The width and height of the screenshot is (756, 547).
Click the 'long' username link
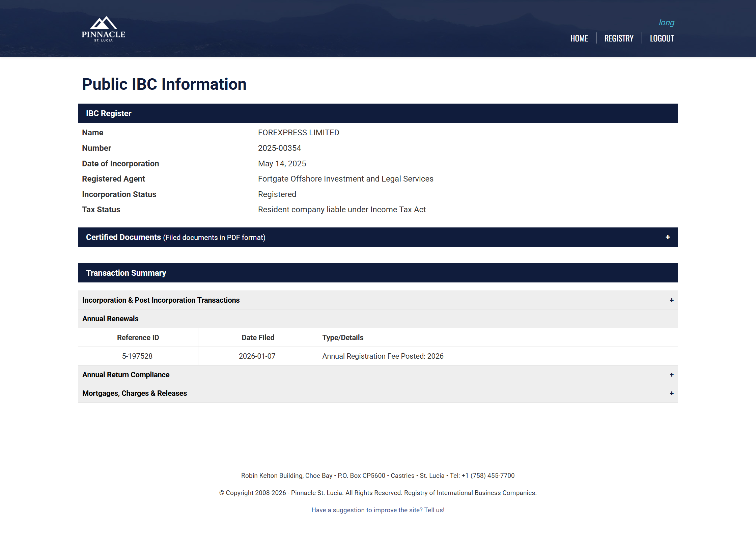click(x=666, y=23)
